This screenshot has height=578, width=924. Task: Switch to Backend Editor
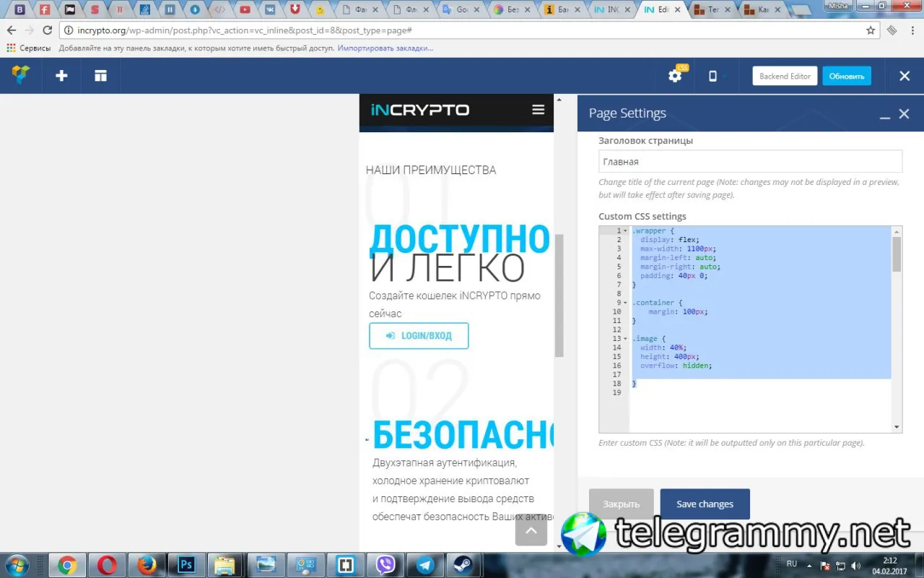(x=785, y=76)
